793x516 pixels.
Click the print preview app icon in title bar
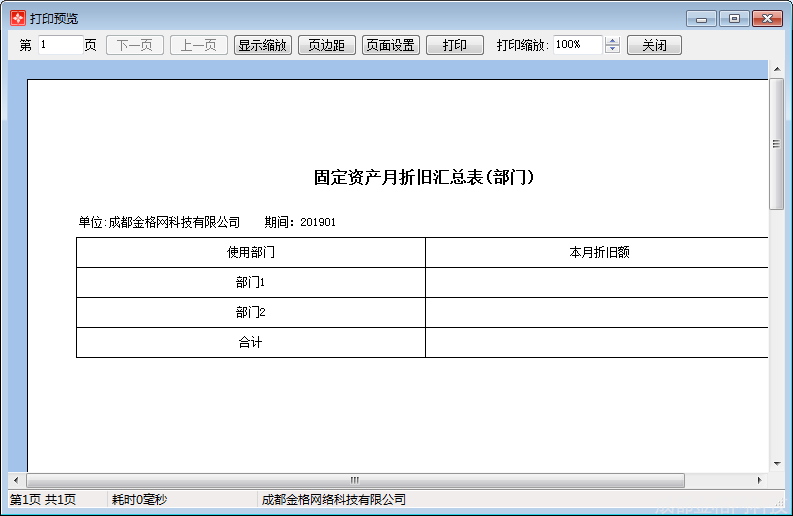tap(17, 18)
